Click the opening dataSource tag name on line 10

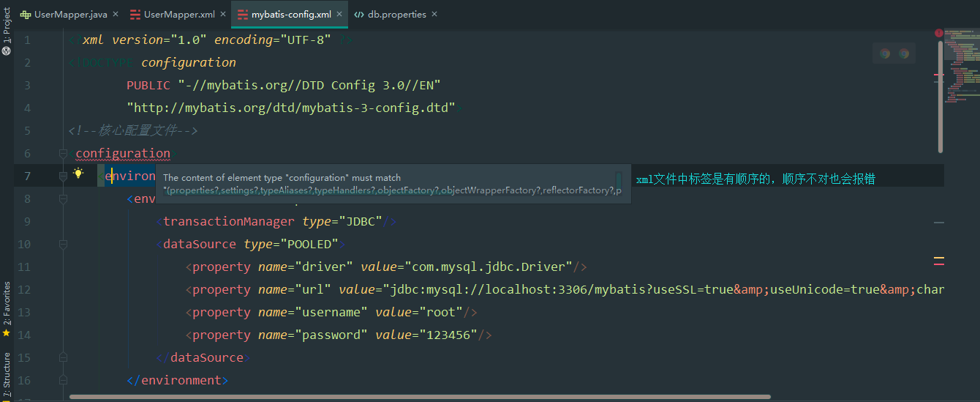[200, 244]
